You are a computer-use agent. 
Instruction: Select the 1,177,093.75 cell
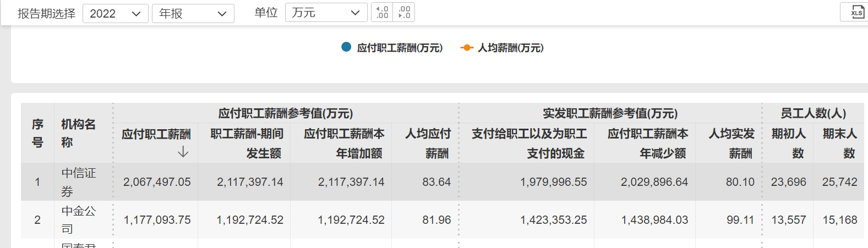click(x=157, y=220)
